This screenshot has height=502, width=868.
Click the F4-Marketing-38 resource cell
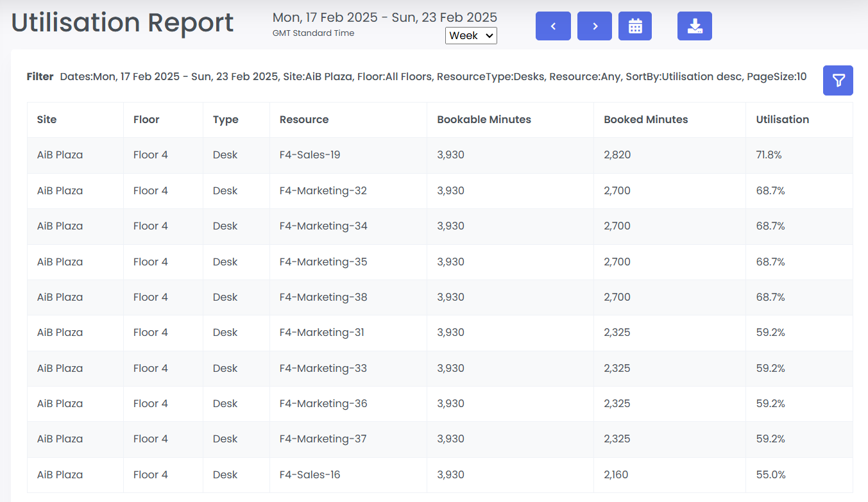click(323, 297)
